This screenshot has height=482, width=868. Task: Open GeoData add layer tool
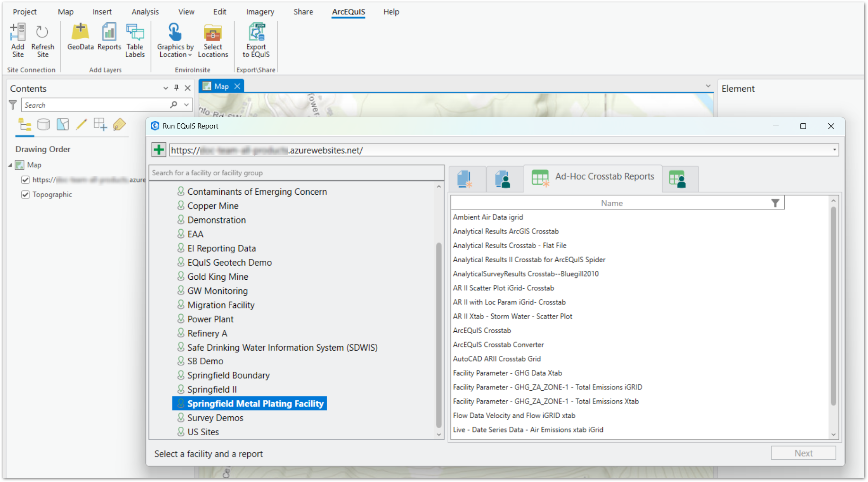80,37
